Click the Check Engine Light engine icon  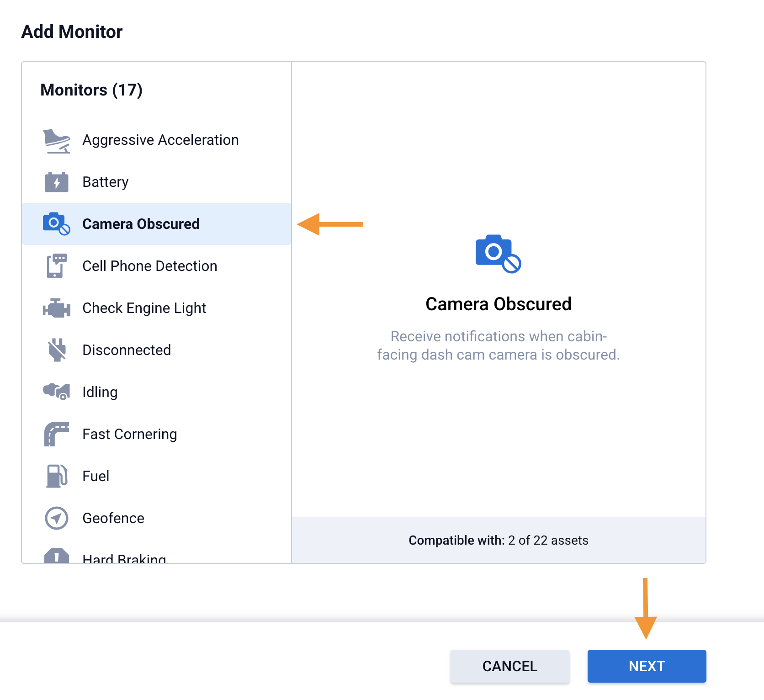click(x=57, y=308)
